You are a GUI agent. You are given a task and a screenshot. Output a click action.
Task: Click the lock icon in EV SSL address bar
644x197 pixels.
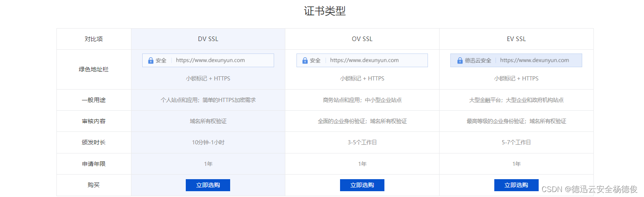pos(459,61)
